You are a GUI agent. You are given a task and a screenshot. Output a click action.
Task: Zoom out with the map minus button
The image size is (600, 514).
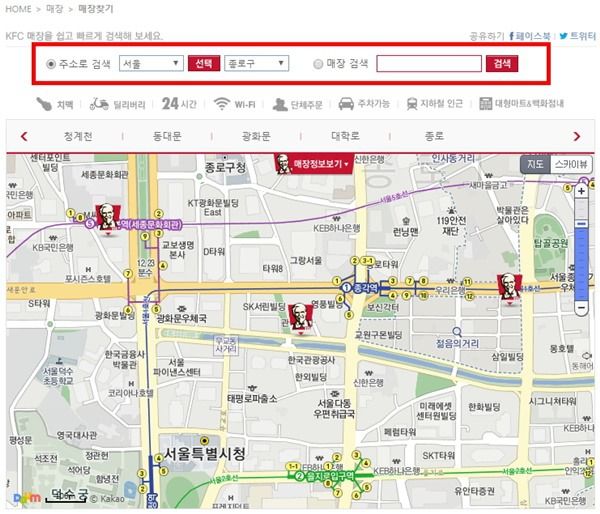(581, 307)
